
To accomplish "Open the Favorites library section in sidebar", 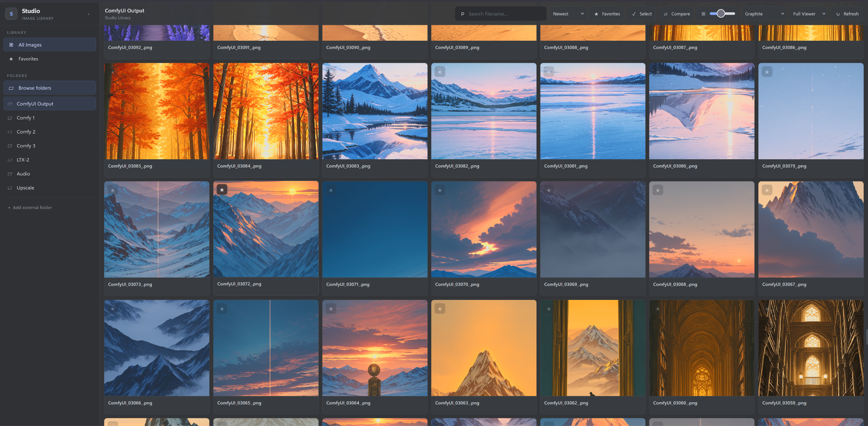I will tap(50, 59).
